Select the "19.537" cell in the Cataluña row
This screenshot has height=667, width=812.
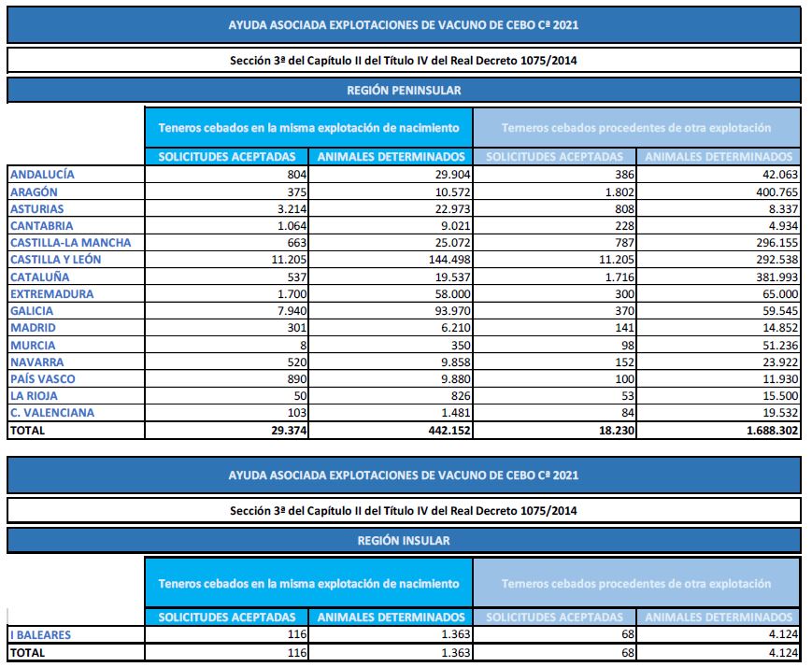pyautogui.click(x=452, y=277)
